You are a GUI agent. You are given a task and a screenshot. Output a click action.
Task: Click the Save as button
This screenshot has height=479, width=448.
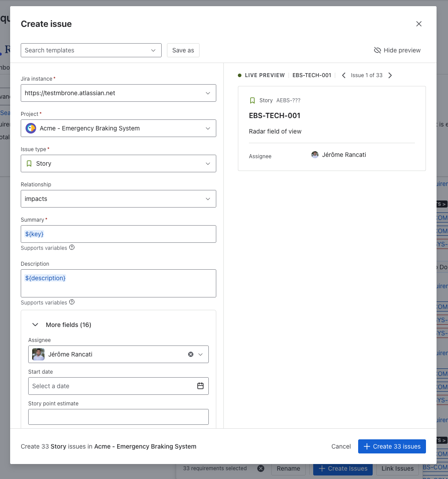[x=183, y=50]
